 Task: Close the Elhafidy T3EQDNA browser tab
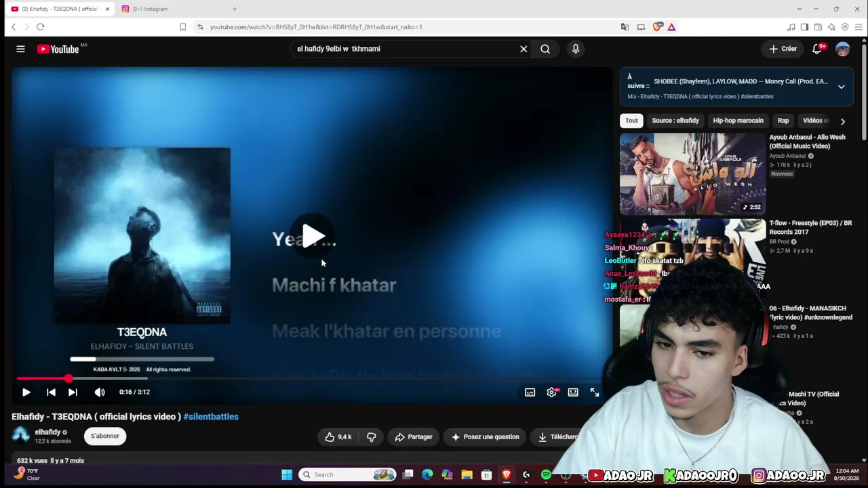(x=107, y=9)
